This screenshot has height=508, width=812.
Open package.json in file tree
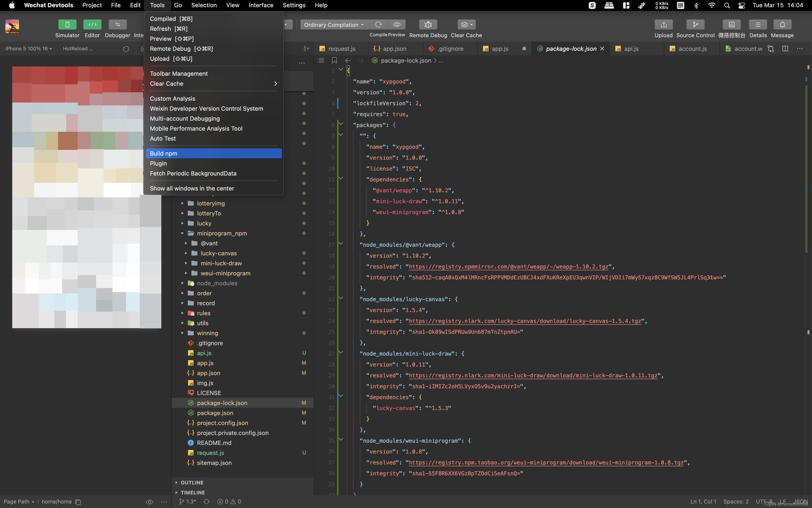click(215, 413)
